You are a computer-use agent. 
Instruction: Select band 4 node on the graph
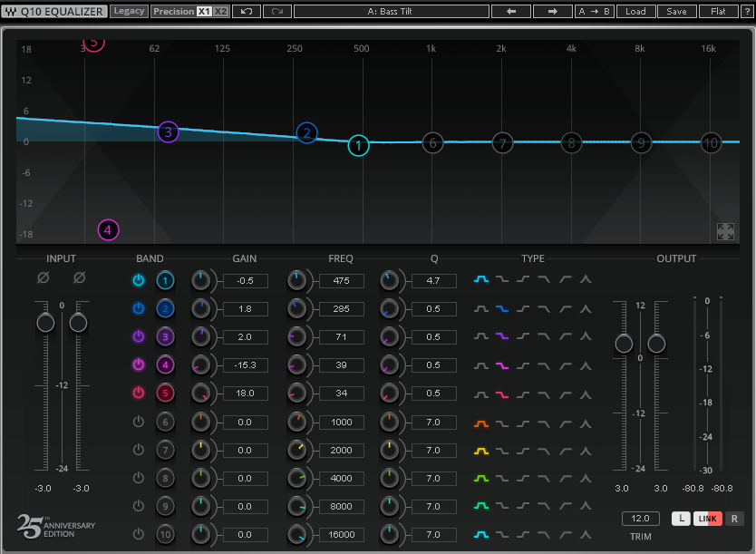(108, 230)
